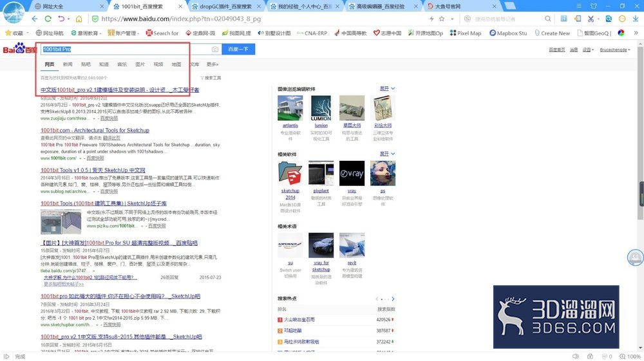Switch to the 大鱼号官网 tab
The height and width of the screenshot is (361, 644).
click(461, 6)
